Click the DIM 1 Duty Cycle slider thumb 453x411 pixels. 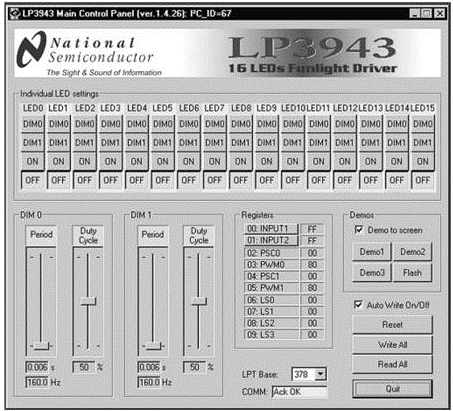pyautogui.click(x=199, y=301)
